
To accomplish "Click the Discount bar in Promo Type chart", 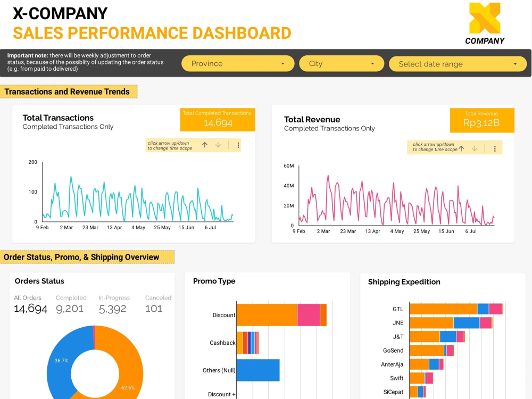I will 266,315.
